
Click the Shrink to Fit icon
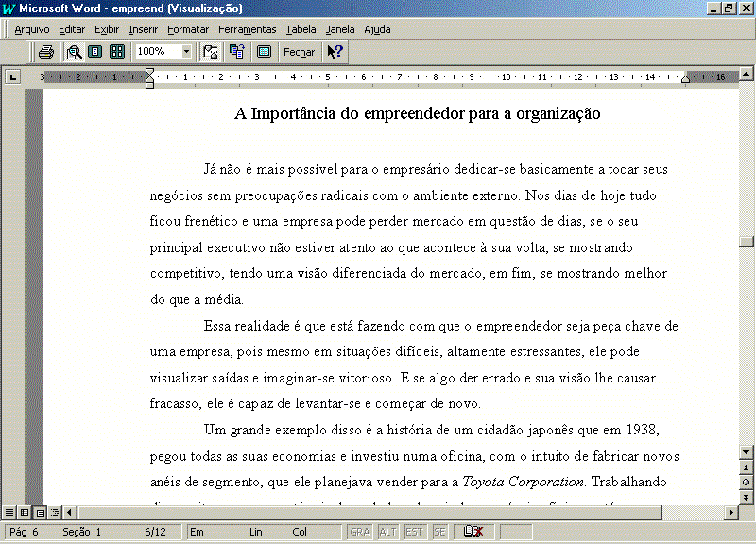pos(237,52)
